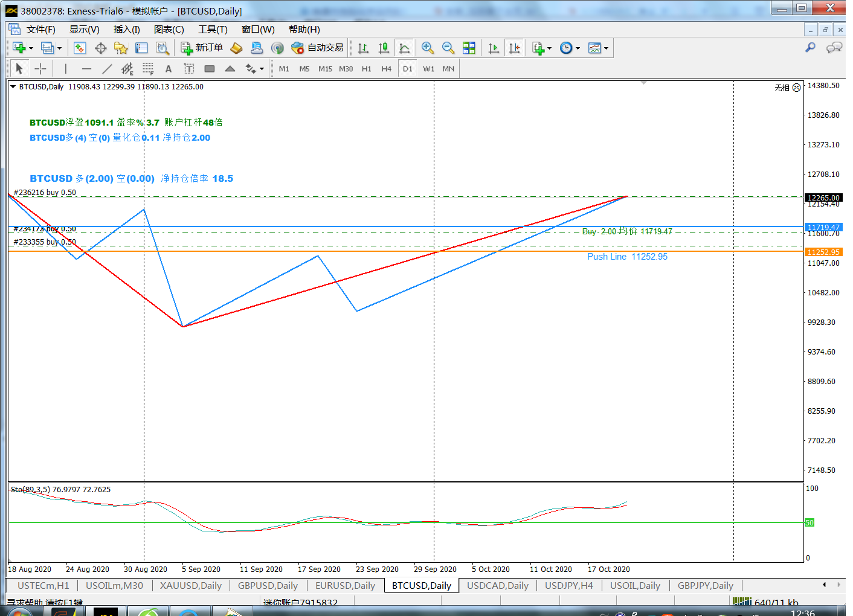Toggle the chart Auto Scroll button

pyautogui.click(x=494, y=48)
